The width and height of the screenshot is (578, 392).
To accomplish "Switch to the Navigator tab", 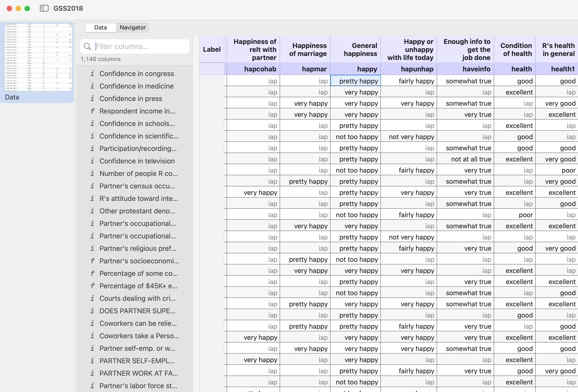I will click(132, 27).
